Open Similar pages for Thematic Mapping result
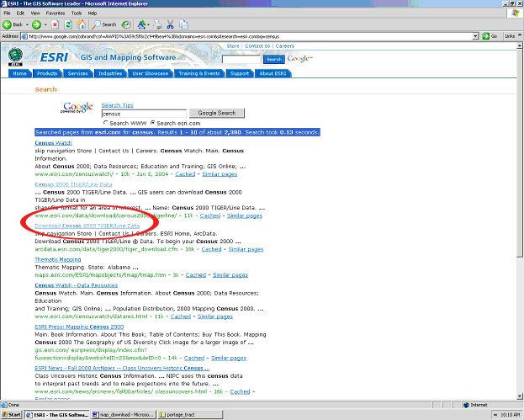The height and width of the screenshot is (420, 524). click(230, 275)
